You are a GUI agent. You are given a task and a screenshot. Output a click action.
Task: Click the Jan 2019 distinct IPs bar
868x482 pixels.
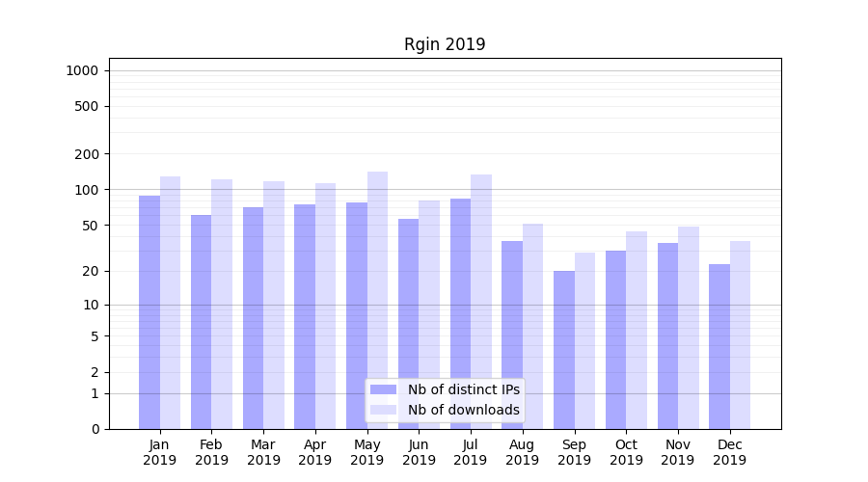coord(149,312)
